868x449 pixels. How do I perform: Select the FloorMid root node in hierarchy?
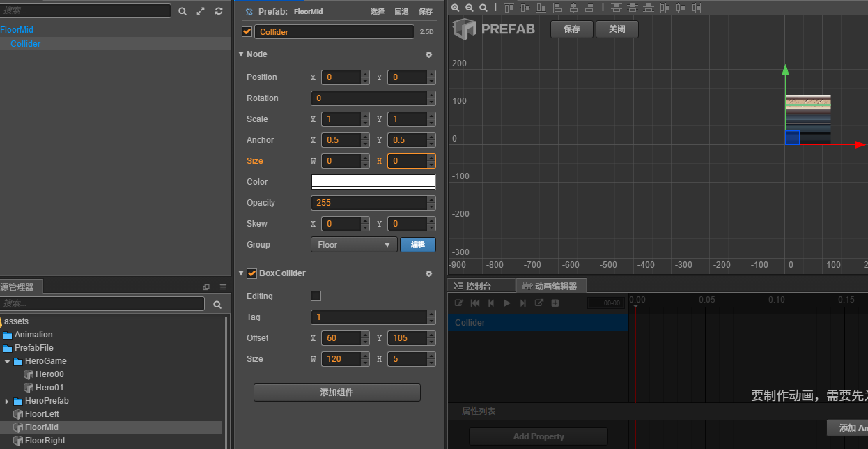17,30
